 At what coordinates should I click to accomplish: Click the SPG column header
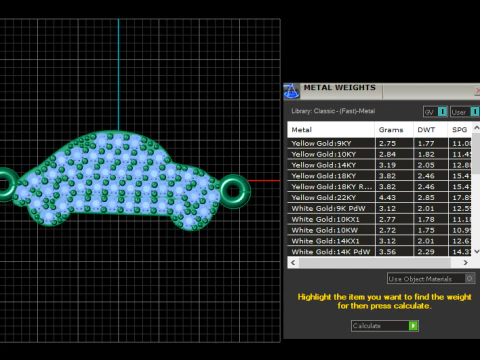click(460, 130)
